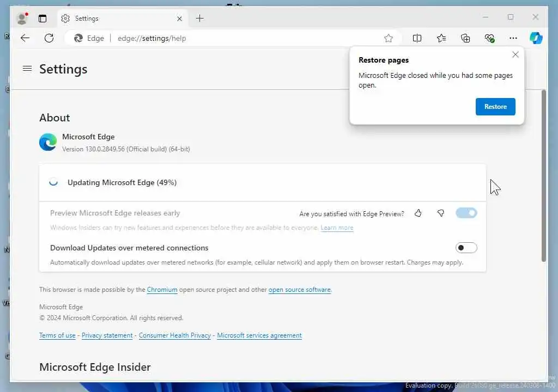Image resolution: width=558 pixels, height=392 pixels.
Task: Open the Learn more link
Action: [x=337, y=228]
